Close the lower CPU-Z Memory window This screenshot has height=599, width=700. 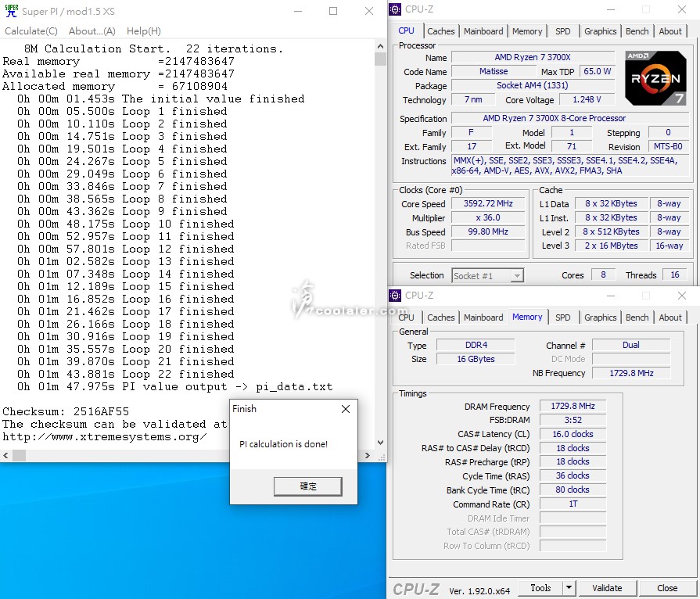pyautogui.click(x=682, y=296)
